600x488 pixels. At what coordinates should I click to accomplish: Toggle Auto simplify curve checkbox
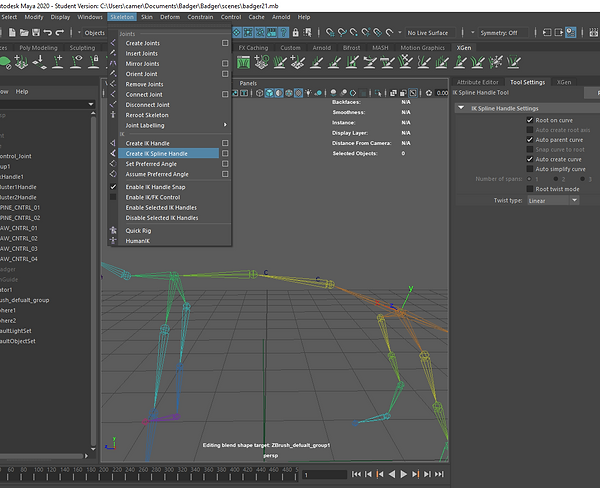(530, 169)
